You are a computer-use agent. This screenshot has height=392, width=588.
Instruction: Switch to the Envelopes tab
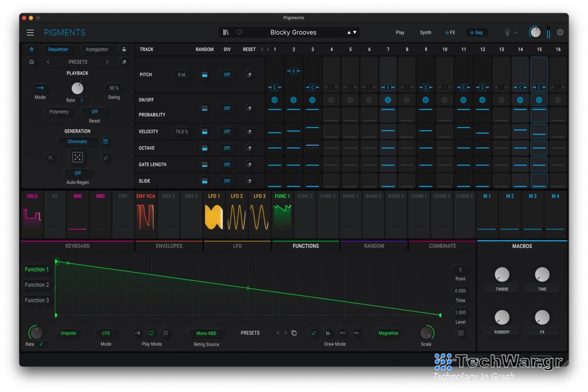tap(169, 246)
